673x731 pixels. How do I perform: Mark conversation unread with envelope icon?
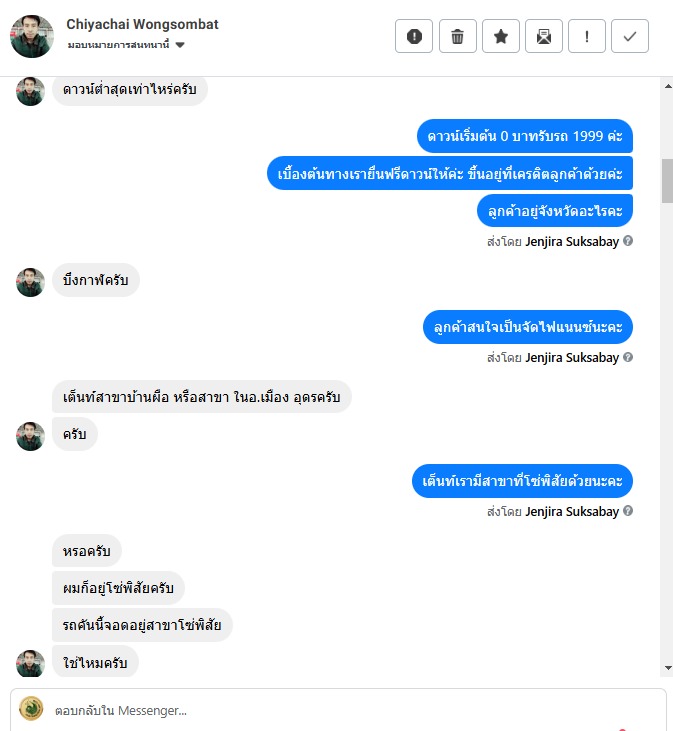tap(543, 36)
